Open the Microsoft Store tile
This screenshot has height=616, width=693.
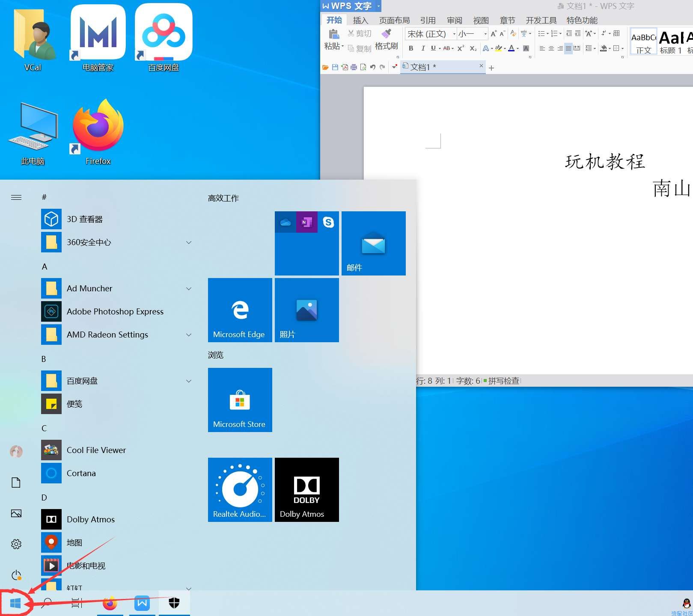[x=240, y=400]
